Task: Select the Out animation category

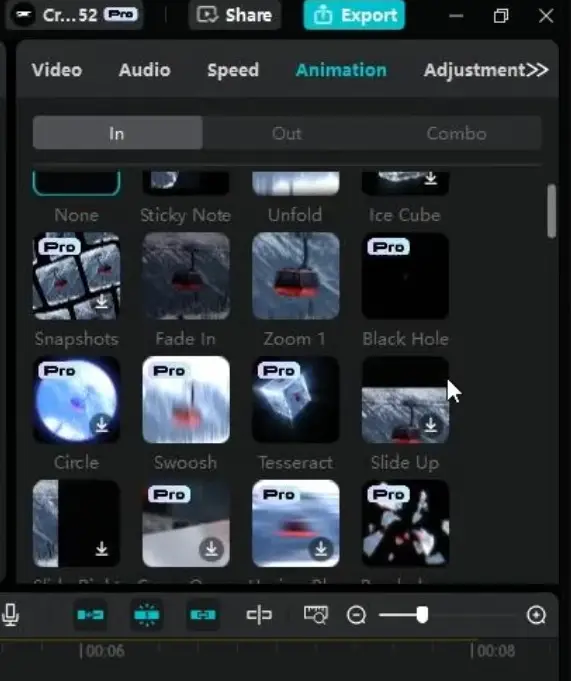Action: click(x=287, y=133)
